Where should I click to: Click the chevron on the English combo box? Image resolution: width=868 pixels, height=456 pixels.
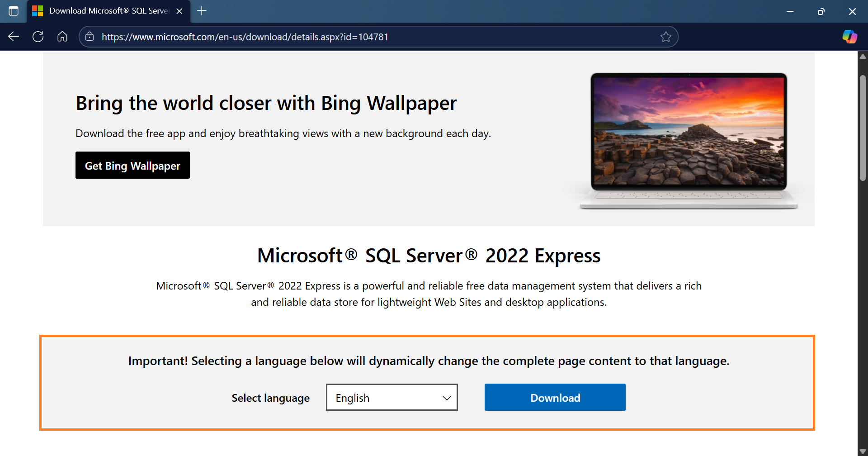[447, 397]
